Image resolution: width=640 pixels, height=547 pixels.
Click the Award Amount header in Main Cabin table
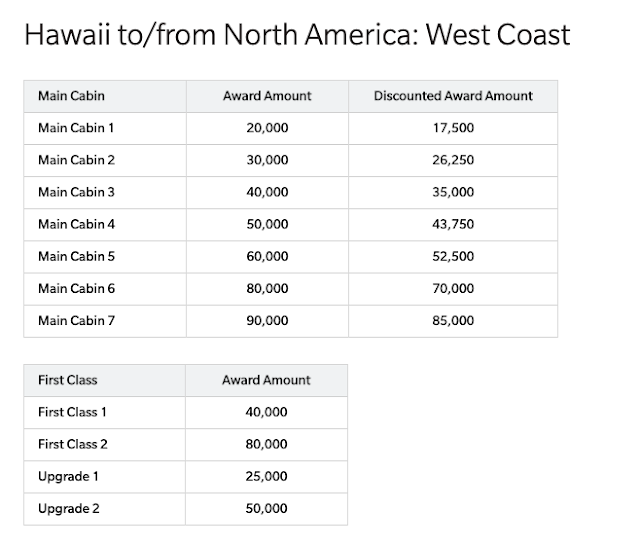[266, 96]
